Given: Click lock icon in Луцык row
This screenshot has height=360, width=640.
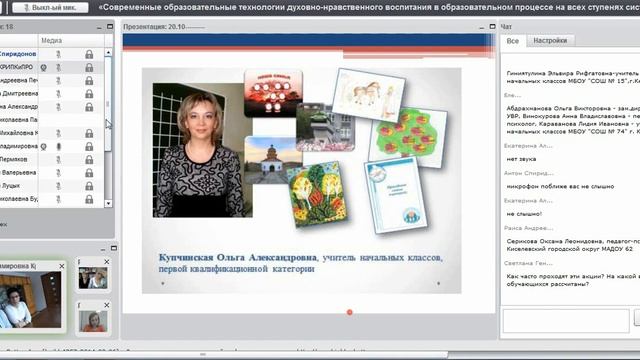Looking at the screenshot, I should (x=89, y=186).
